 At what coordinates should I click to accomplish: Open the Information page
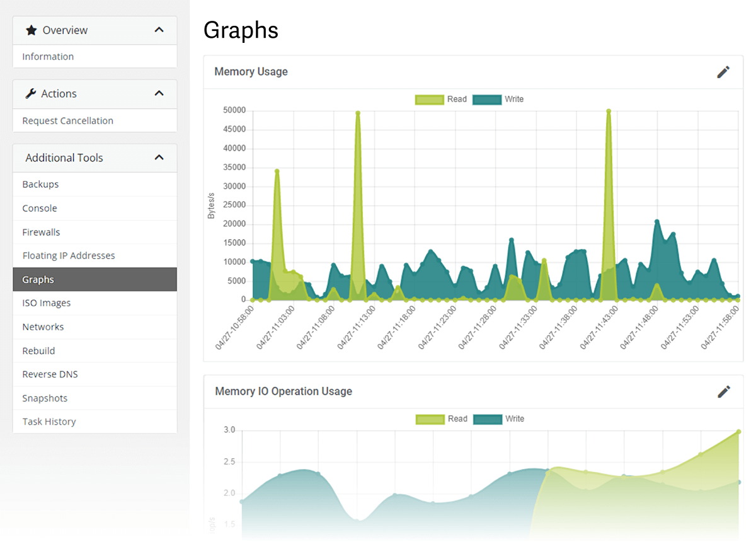(94, 57)
